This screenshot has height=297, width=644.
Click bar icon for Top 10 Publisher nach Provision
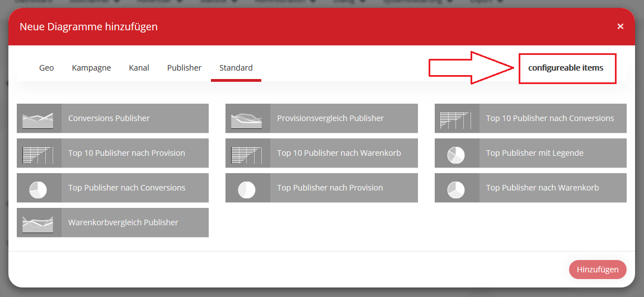pyautogui.click(x=38, y=153)
